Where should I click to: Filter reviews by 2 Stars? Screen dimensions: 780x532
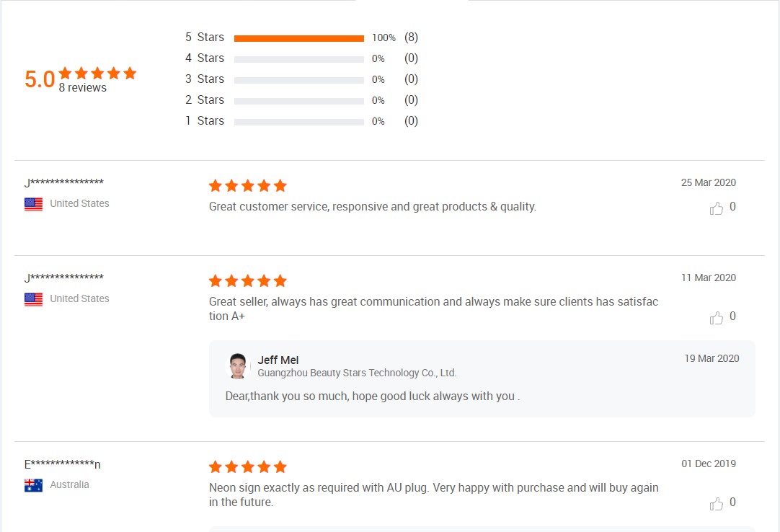pyautogui.click(x=205, y=100)
